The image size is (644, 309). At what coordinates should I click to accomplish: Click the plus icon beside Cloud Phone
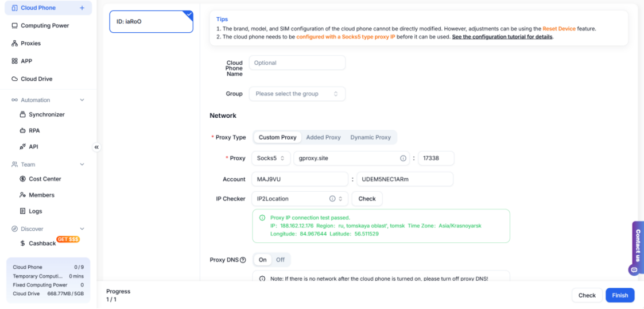tap(82, 8)
